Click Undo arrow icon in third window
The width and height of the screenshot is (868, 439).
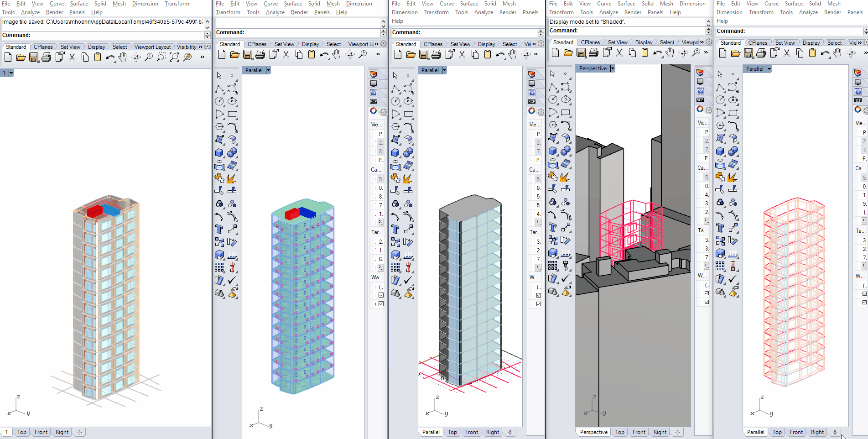(x=500, y=54)
